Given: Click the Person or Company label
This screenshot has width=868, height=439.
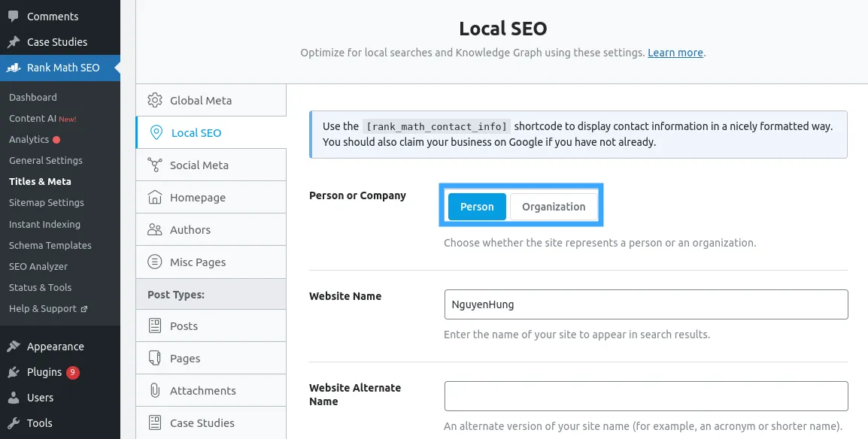Looking at the screenshot, I should coord(357,195).
